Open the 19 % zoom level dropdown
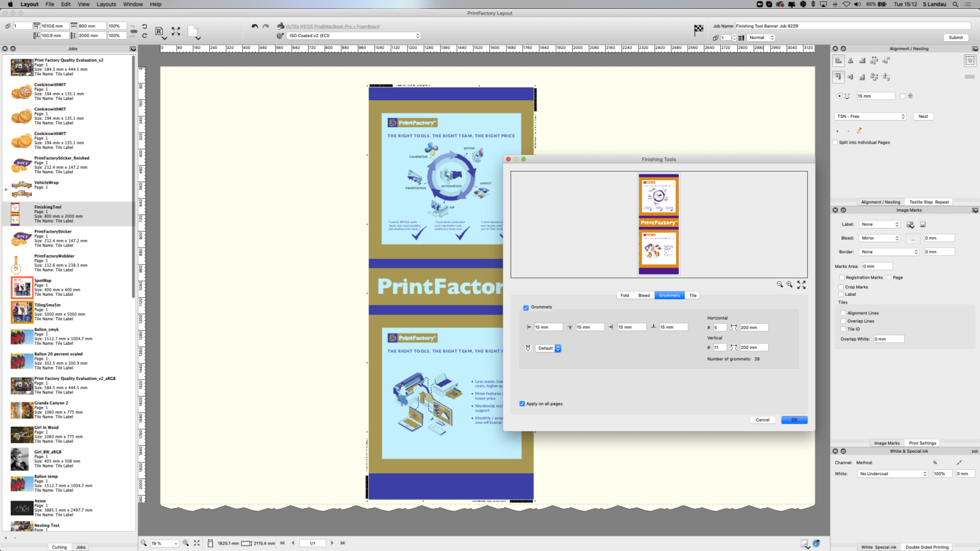The height and width of the screenshot is (551, 980). 165,543
